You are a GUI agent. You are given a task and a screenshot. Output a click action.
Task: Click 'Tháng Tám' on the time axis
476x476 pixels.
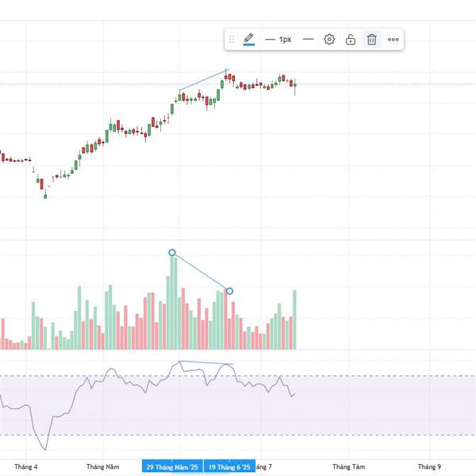349,466
